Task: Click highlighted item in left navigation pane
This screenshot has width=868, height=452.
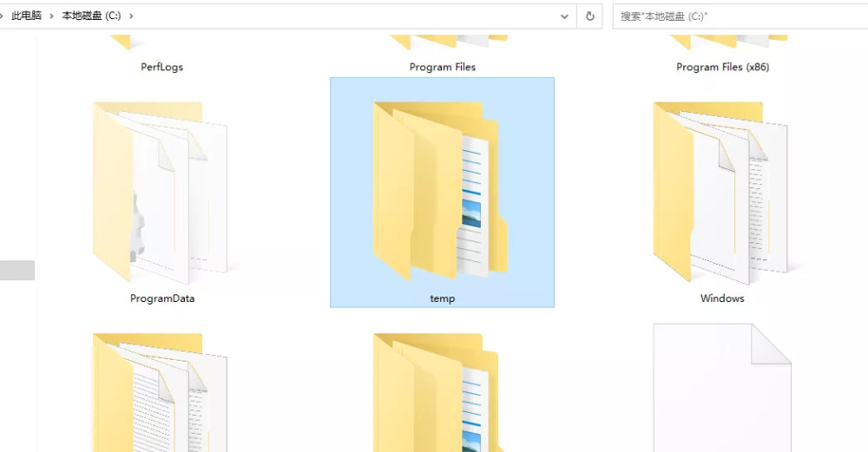Action: 17,270
